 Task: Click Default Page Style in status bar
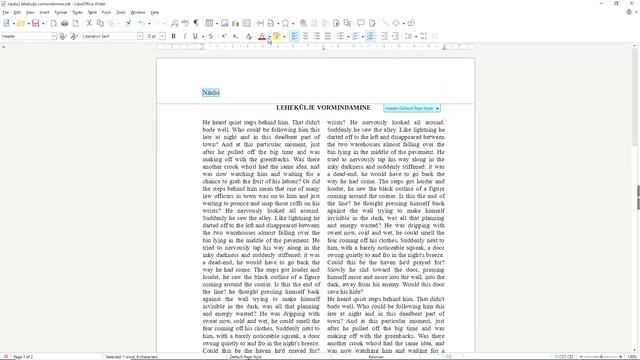coord(245,357)
